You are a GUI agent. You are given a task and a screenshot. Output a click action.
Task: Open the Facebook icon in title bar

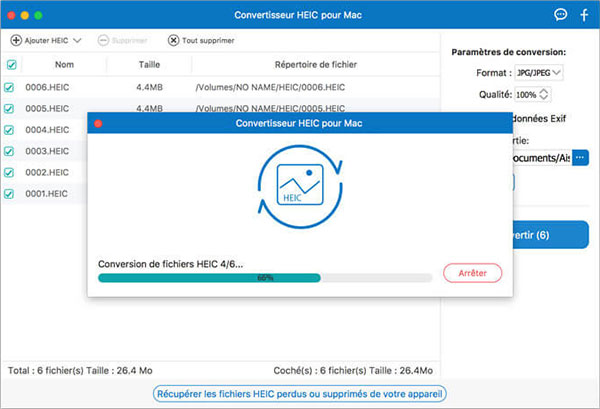[584, 15]
